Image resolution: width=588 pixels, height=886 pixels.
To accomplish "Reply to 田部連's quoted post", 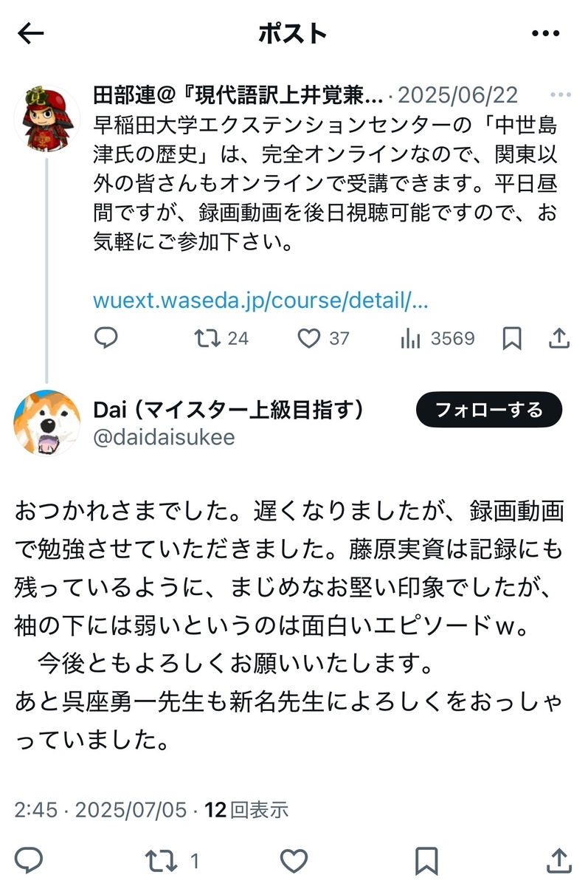I will click(106, 338).
